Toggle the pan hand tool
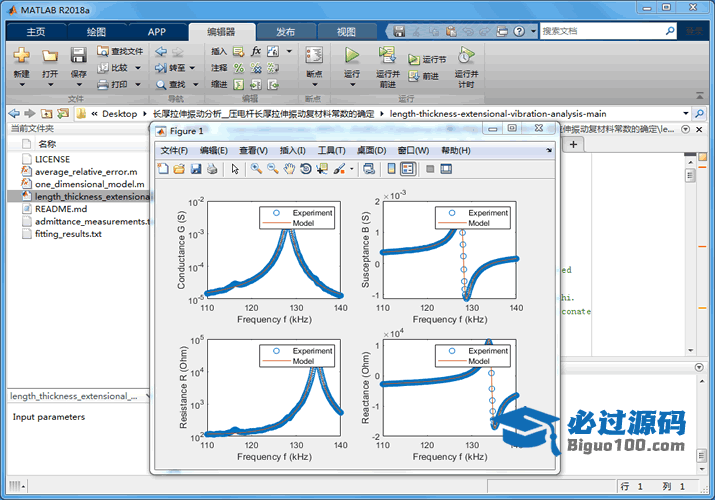Viewport: 715px width, 500px height. click(x=289, y=169)
